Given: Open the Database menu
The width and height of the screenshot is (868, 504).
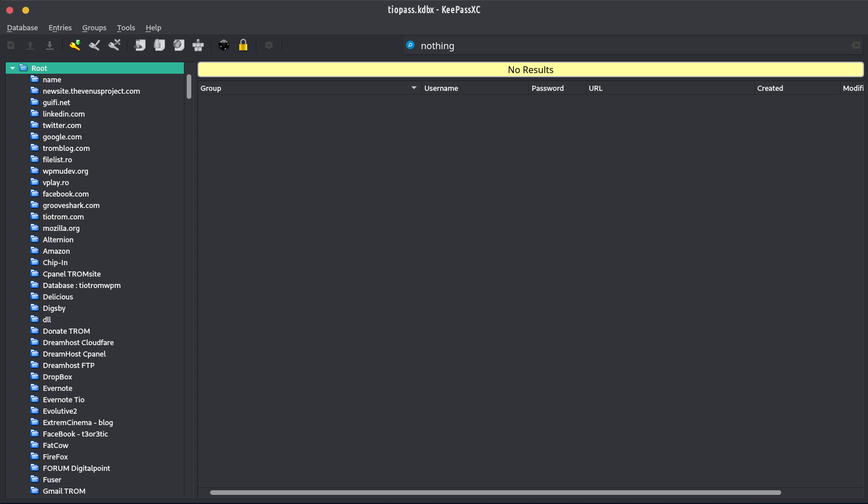Looking at the screenshot, I should (22, 27).
